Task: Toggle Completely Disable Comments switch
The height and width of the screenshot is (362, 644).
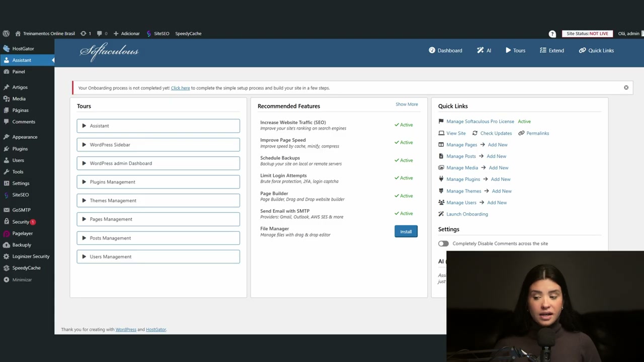Action: pyautogui.click(x=443, y=243)
